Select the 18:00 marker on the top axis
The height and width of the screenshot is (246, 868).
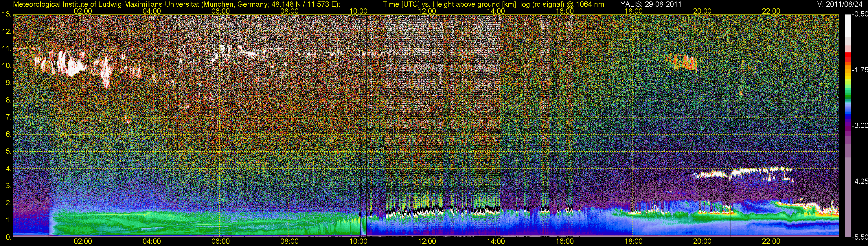click(633, 11)
